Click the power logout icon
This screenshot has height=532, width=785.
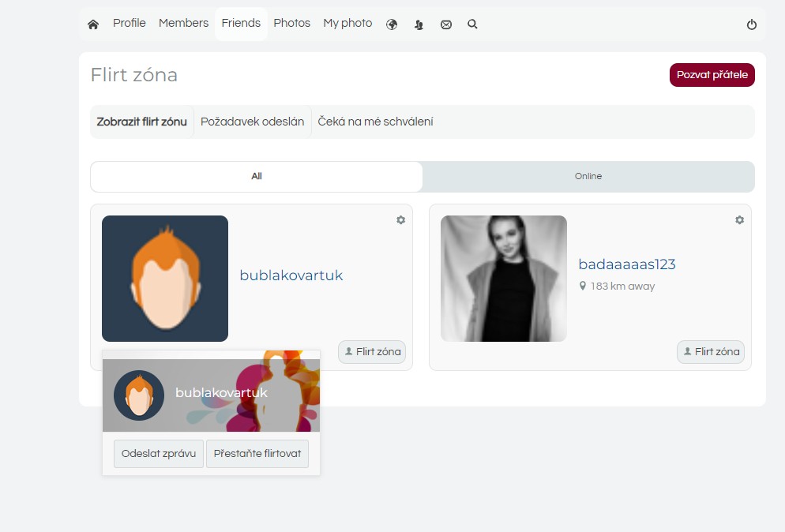[752, 24]
